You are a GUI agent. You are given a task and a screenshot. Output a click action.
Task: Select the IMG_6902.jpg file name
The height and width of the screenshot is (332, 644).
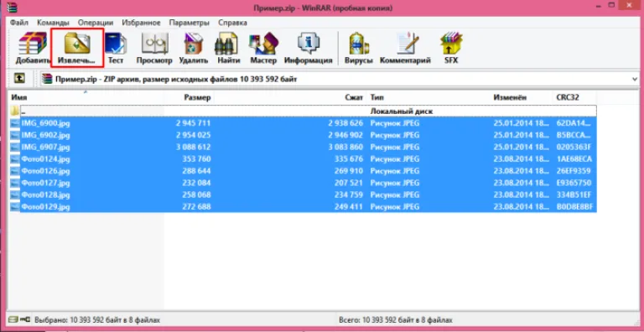pyautogui.click(x=45, y=135)
